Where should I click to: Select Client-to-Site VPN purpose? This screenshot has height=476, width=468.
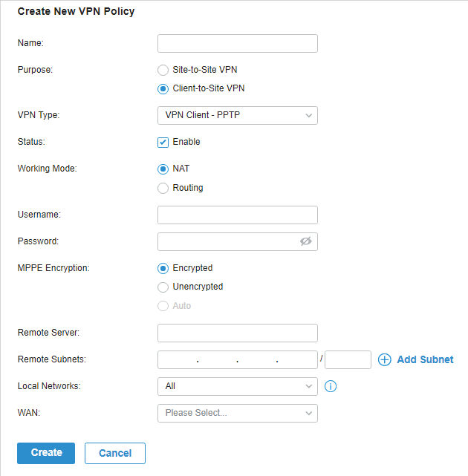pos(163,89)
